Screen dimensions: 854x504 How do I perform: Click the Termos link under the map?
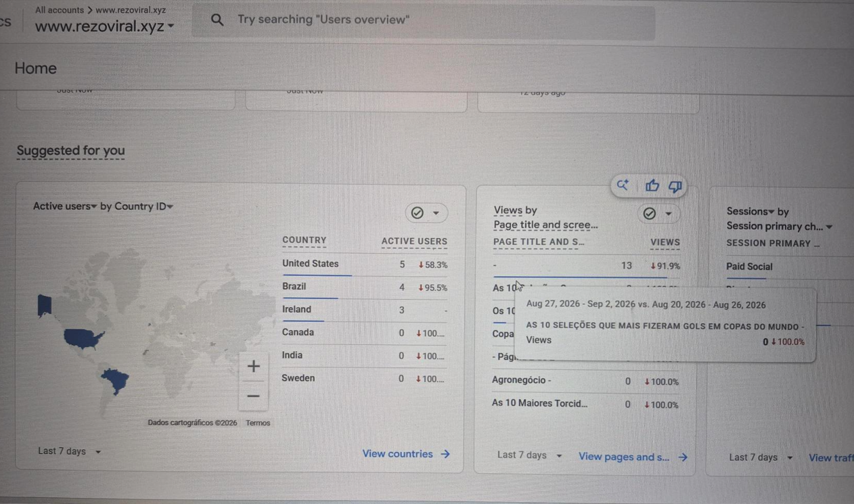click(258, 423)
